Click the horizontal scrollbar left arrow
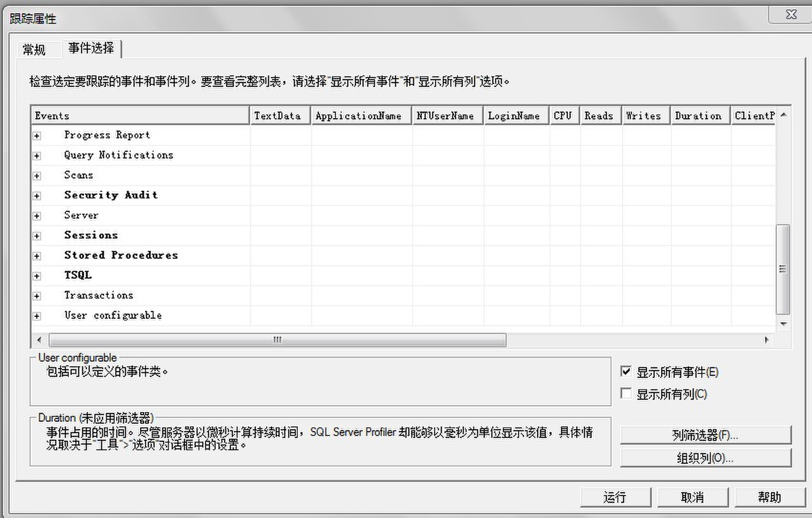Viewport: 812px width, 518px height. pos(39,340)
